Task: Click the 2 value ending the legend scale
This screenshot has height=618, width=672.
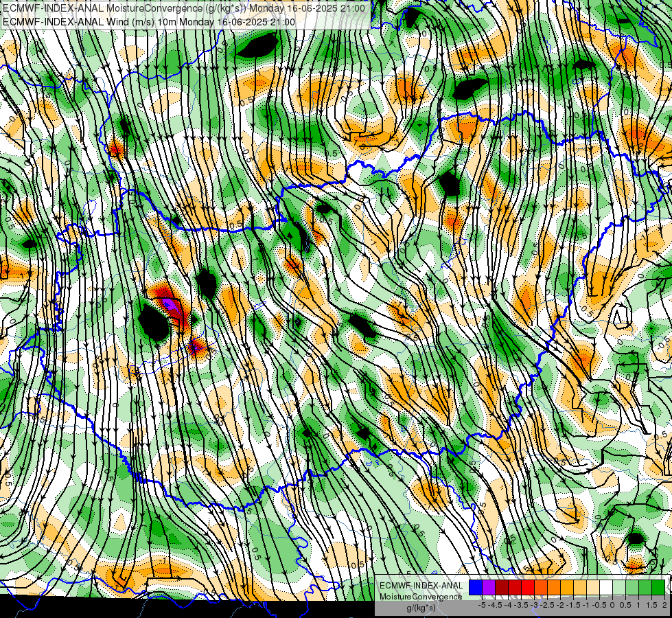Action: (664, 605)
